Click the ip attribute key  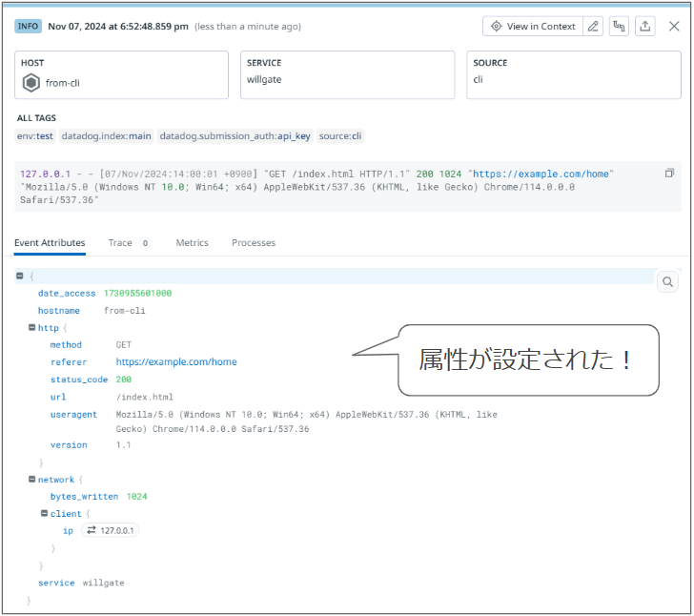pos(68,530)
